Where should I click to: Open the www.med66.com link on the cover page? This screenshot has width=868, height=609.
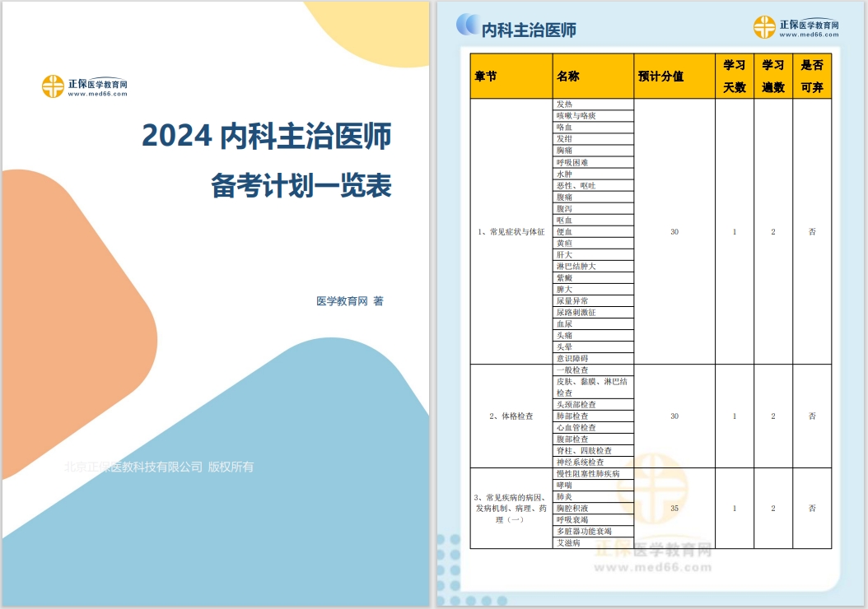(x=97, y=95)
